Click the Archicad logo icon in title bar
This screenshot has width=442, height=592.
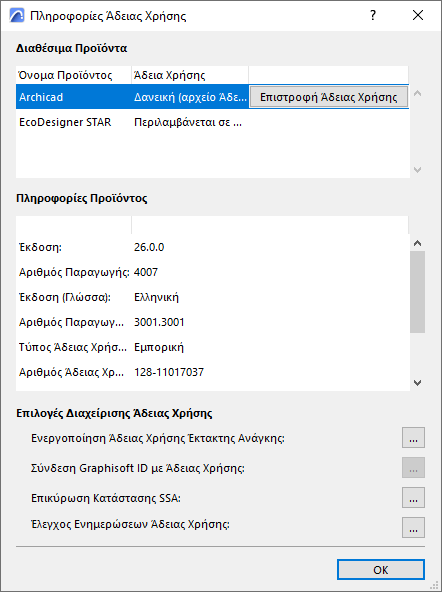tap(17, 16)
